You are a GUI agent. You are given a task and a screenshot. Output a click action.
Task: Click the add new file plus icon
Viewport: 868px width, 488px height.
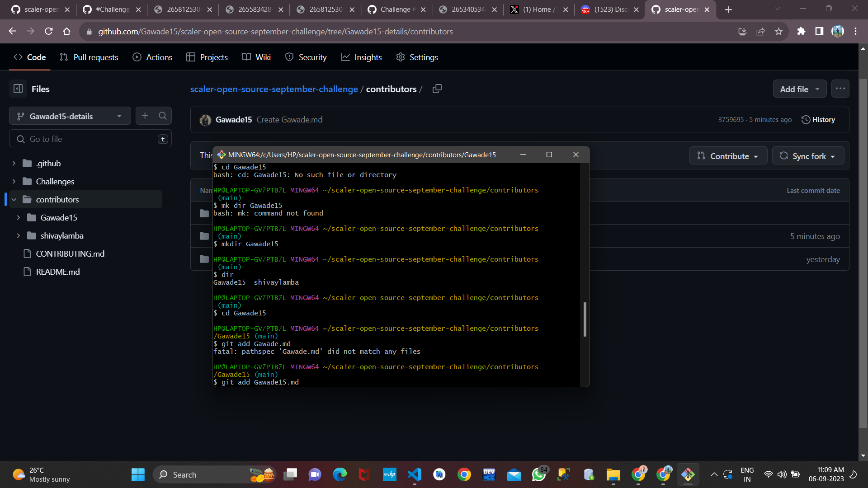(x=145, y=116)
